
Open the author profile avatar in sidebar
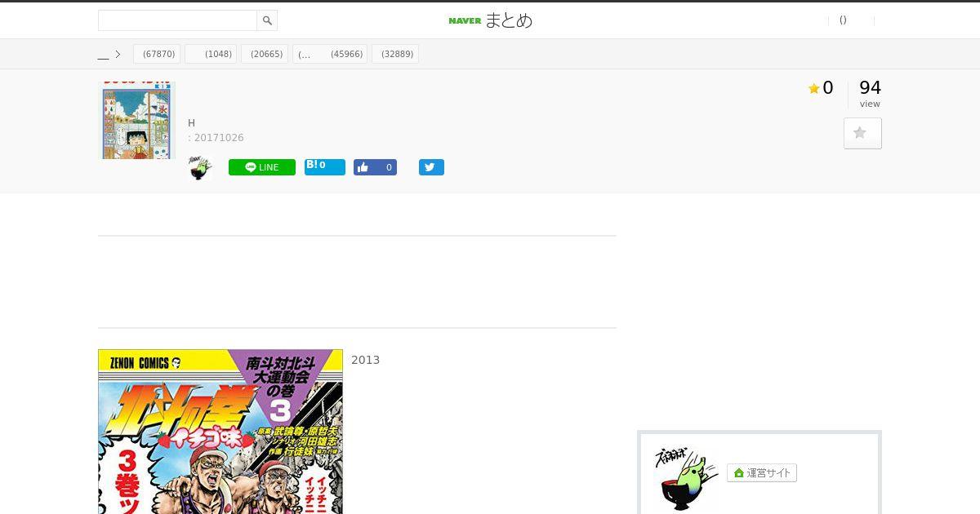687,479
